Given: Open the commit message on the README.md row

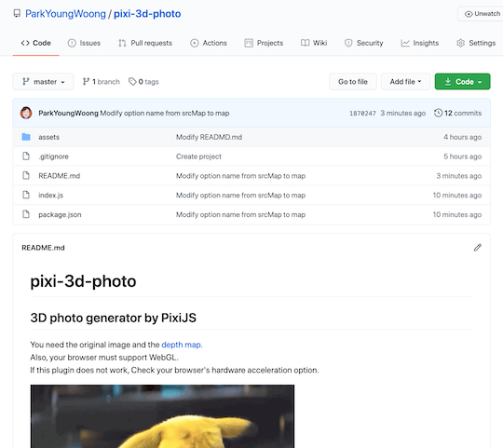Looking at the screenshot, I should pyautogui.click(x=240, y=176).
